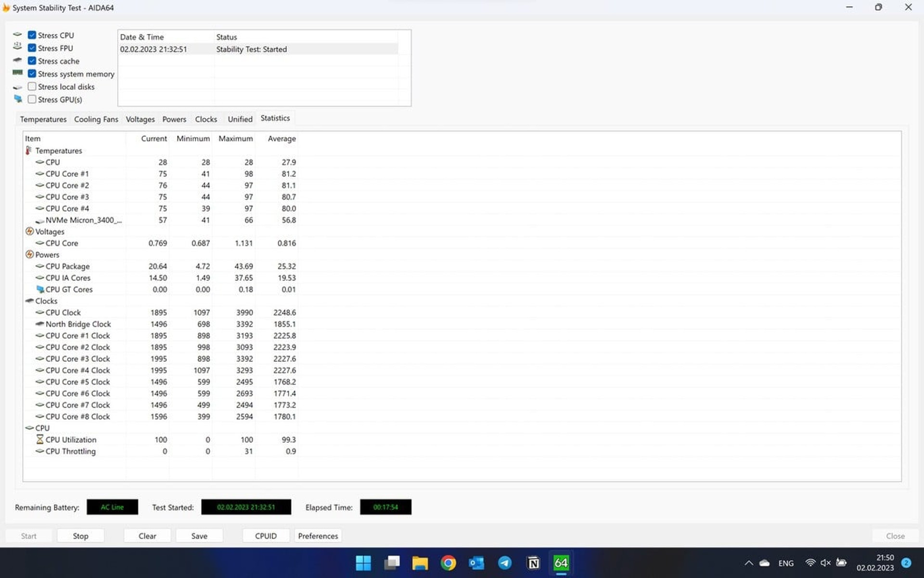Viewport: 924px width, 578px height.
Task: Click the GPU icon beside Stress GPU(s)
Action: 18,99
